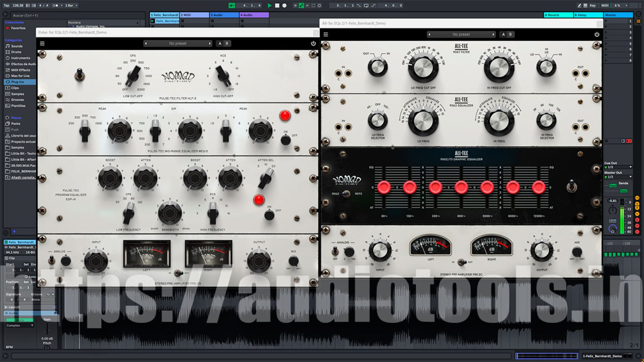Expand the Audio Damage, Inc. entry
Screen dimensions: 644x362
point(91,26)
